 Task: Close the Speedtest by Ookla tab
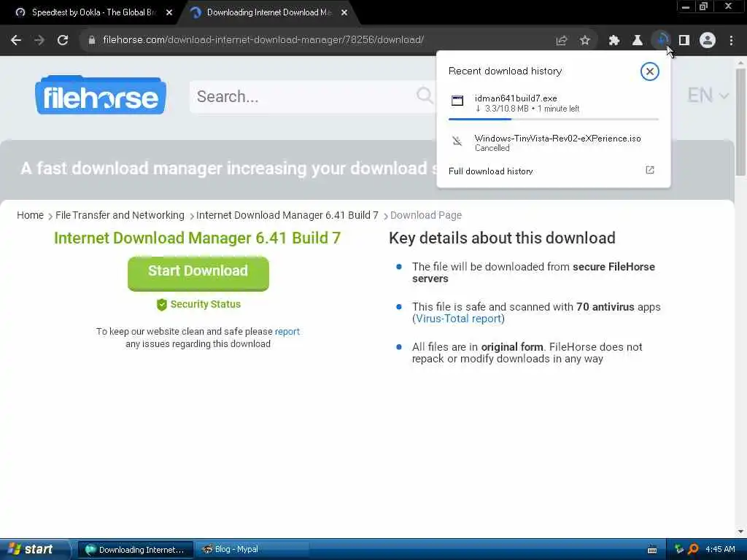click(x=169, y=13)
